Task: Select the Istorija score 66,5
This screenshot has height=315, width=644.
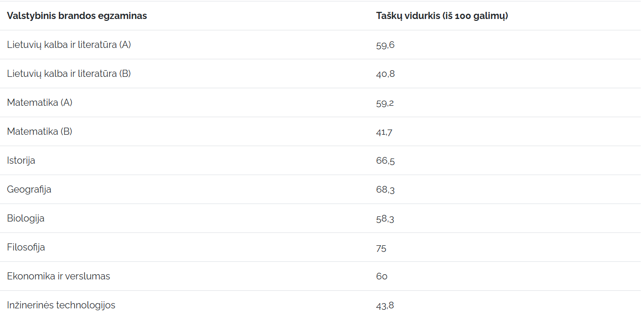Action: pyautogui.click(x=385, y=161)
